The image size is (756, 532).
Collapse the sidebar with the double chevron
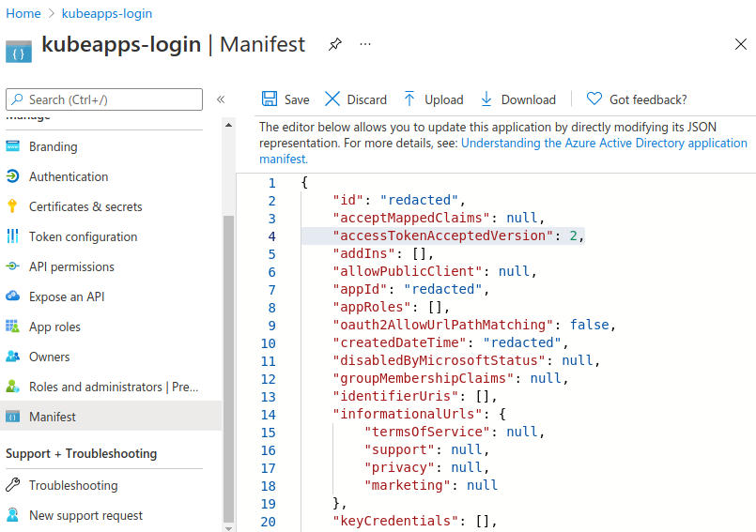point(221,99)
